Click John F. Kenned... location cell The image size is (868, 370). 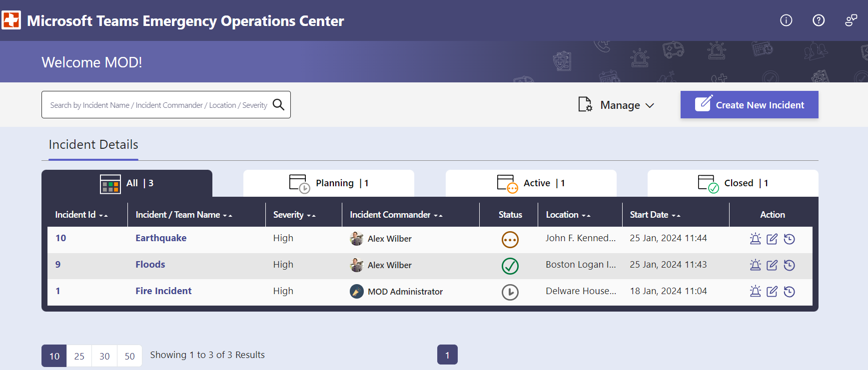581,238
